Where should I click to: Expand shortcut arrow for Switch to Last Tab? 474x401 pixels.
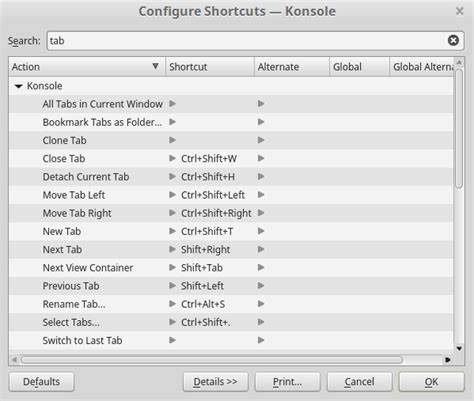coord(172,340)
